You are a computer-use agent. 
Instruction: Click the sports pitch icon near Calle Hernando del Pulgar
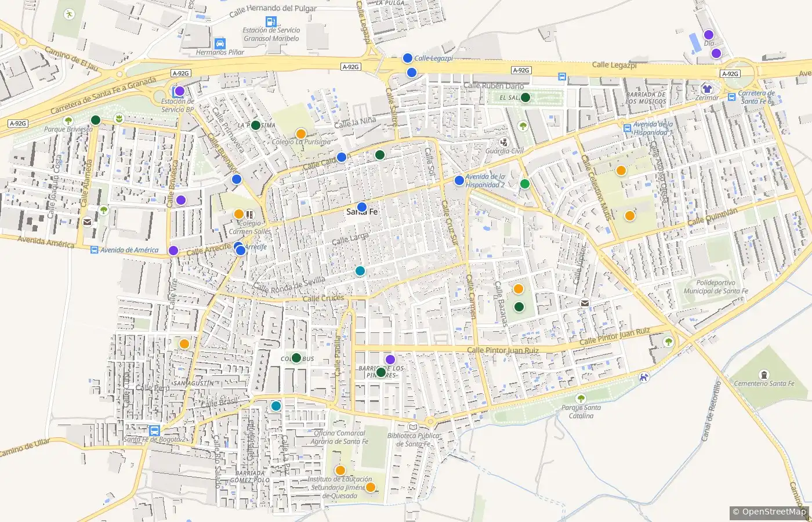tap(69, 14)
